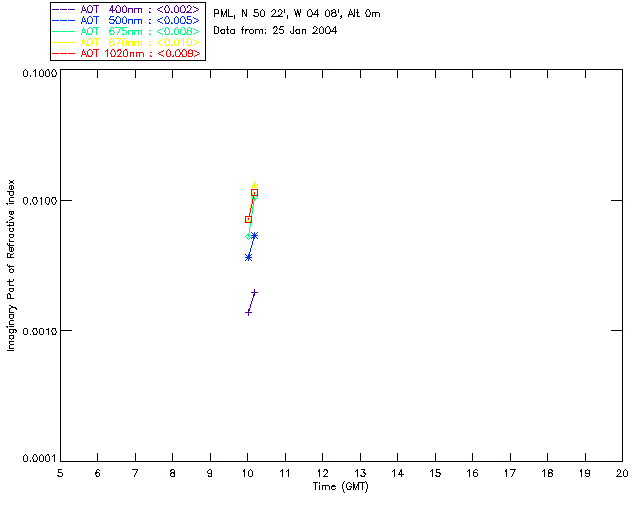This screenshot has height=512, width=640.
Task: Click the 'Imaginary Part of Refractive Index' axis title
Action: point(11,265)
